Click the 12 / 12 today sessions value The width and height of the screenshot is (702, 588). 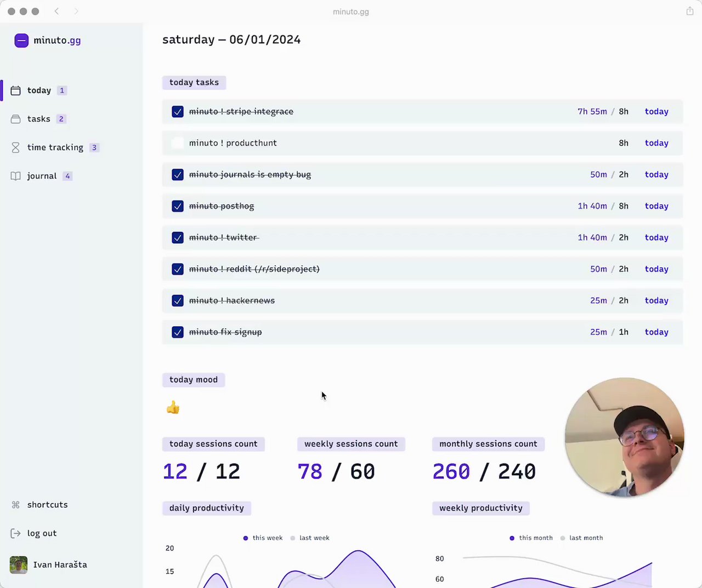202,472
